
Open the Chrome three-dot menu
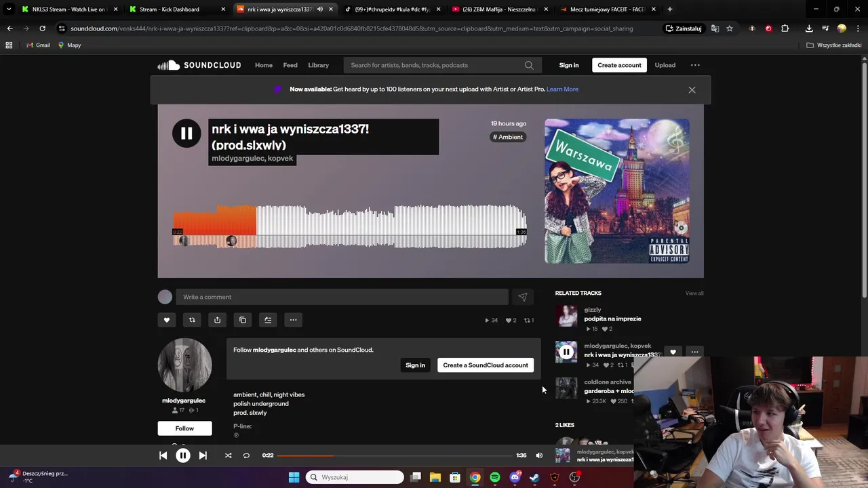point(858,28)
